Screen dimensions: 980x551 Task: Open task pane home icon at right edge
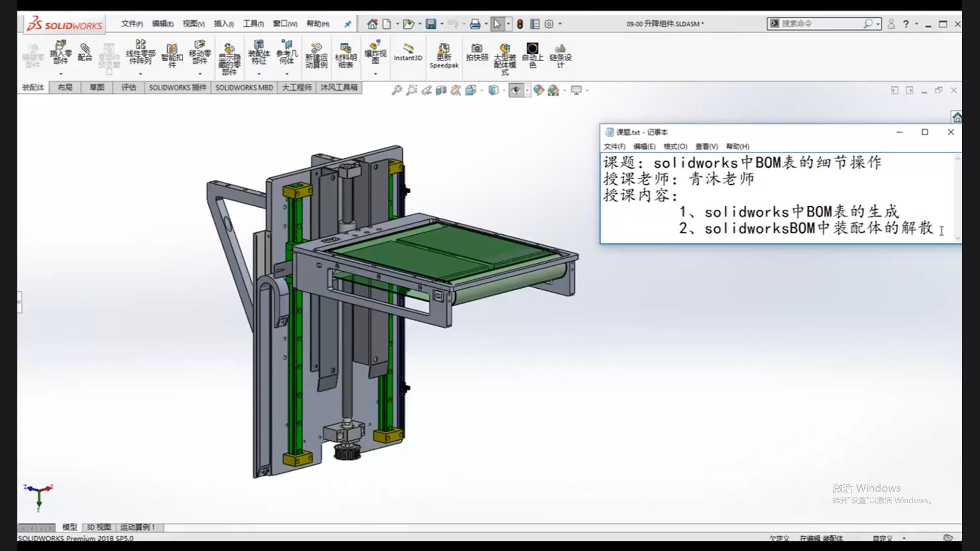click(957, 118)
